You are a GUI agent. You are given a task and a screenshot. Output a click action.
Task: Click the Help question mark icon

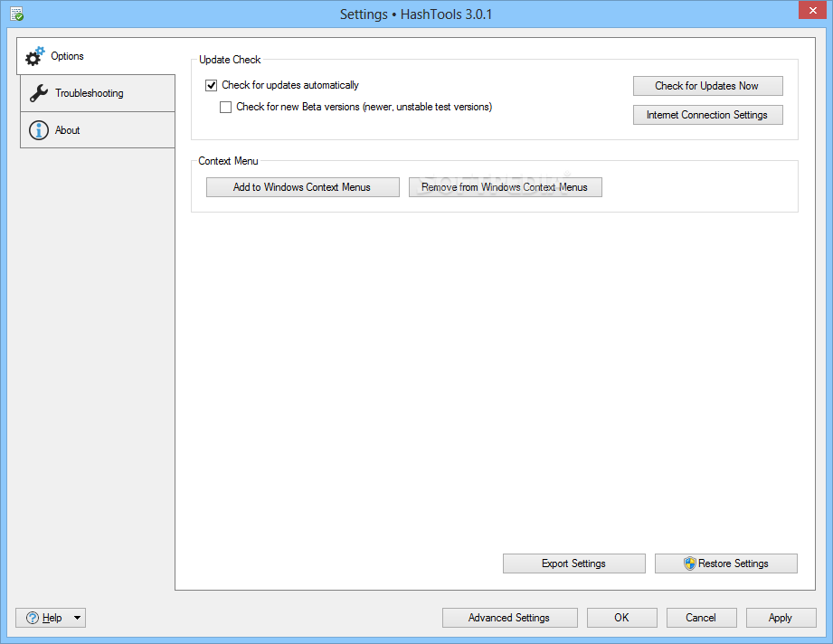pyautogui.click(x=33, y=618)
